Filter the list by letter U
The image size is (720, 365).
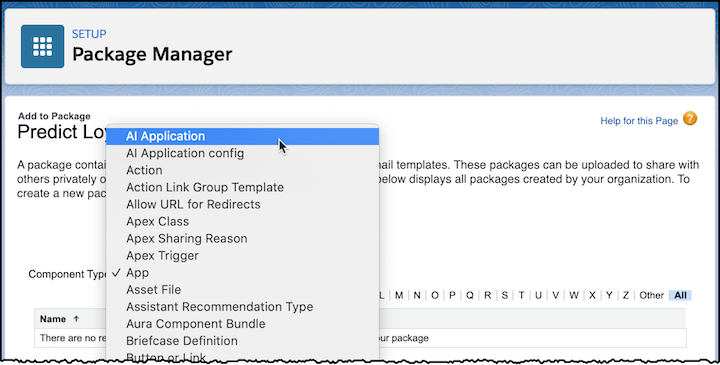pos(539,295)
